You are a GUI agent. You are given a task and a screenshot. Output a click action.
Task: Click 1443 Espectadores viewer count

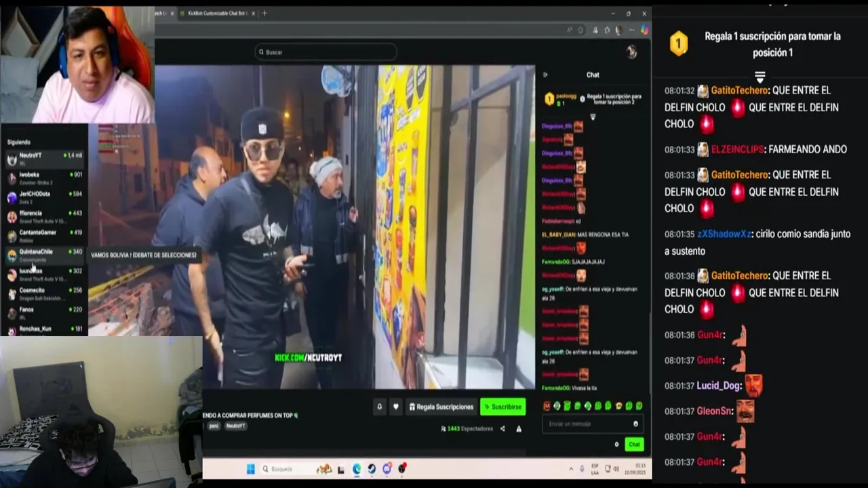[467, 428]
